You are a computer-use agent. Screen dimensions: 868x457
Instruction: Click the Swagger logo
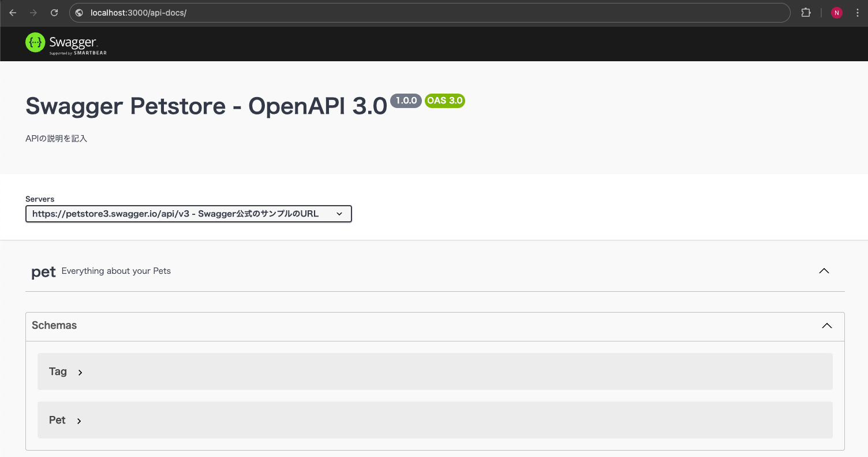66,43
